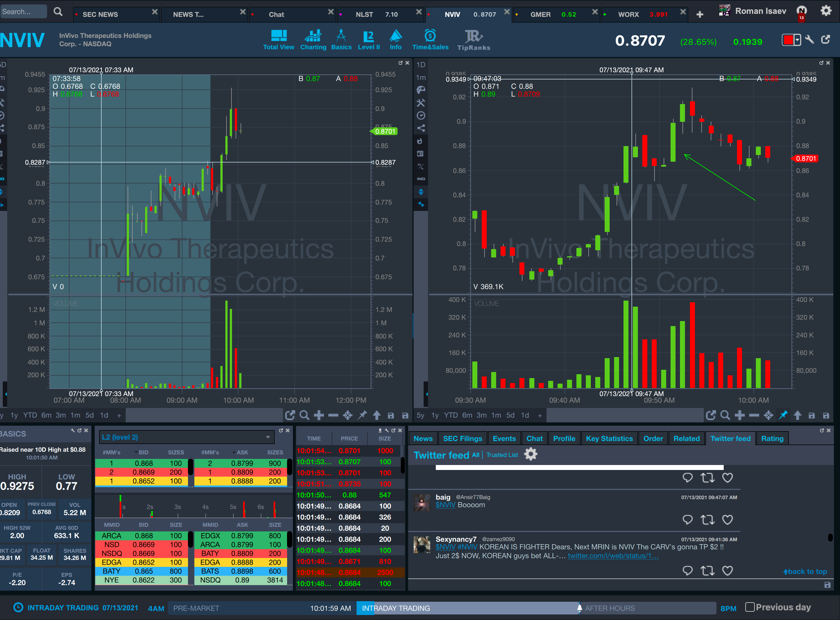This screenshot has width=840, height=620.
Task: Click the notification badge showing 13
Action: point(801,17)
